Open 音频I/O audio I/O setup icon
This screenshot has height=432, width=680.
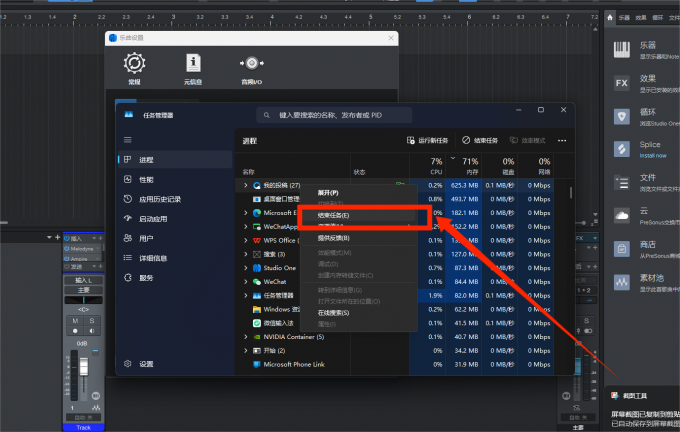[x=252, y=63]
